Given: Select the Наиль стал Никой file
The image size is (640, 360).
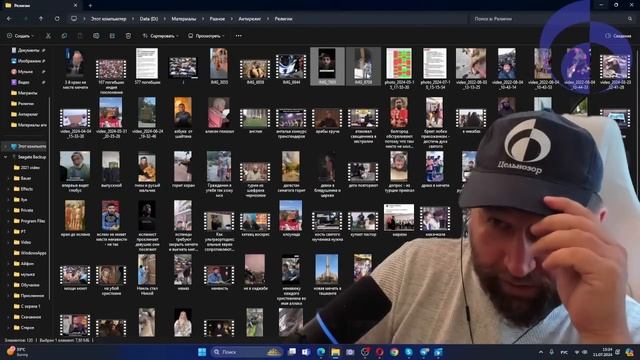Looking at the screenshot, I should 147,275.
